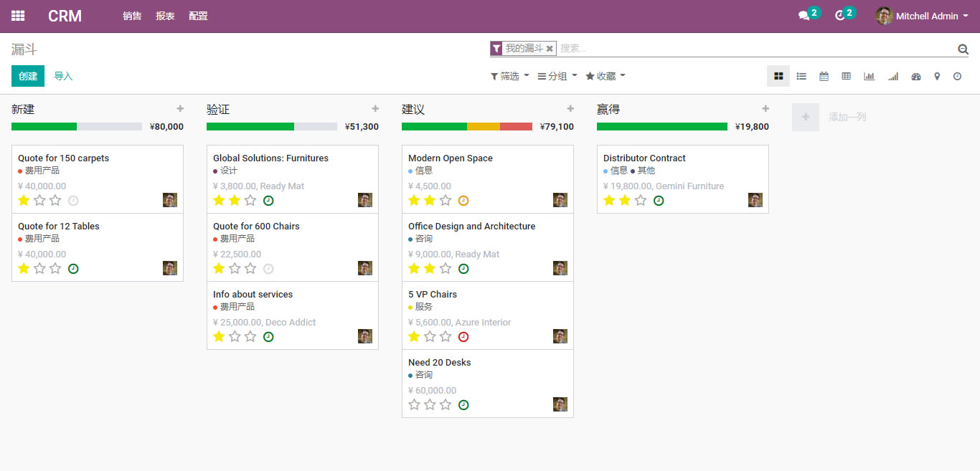Expand the 分组 group-by dropdown
The image size is (980, 471).
point(557,76)
